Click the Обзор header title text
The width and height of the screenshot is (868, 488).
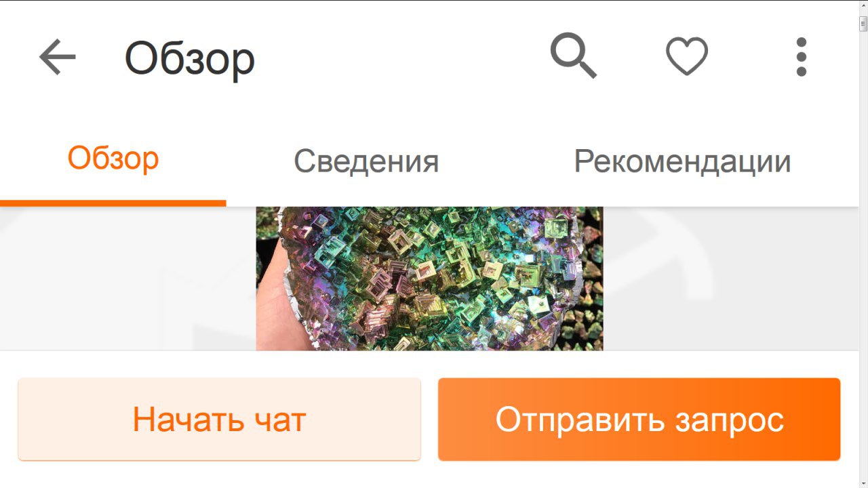(x=190, y=58)
